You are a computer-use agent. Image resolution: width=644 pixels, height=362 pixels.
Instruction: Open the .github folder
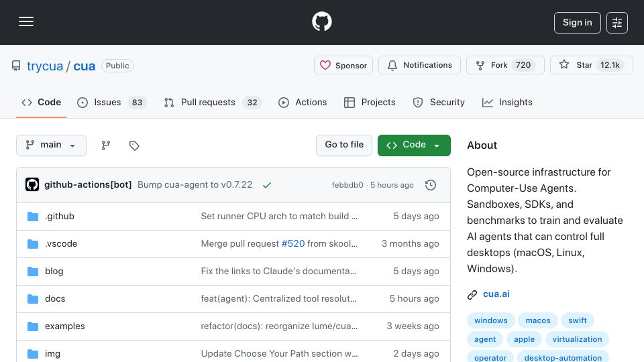tap(60, 217)
